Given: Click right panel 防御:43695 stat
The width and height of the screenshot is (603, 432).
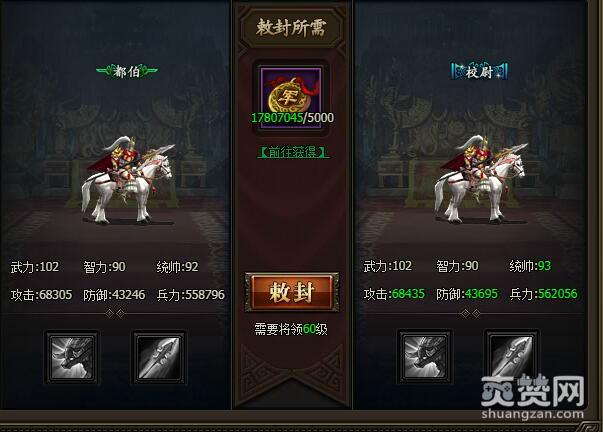Looking at the screenshot, I should tap(467, 294).
